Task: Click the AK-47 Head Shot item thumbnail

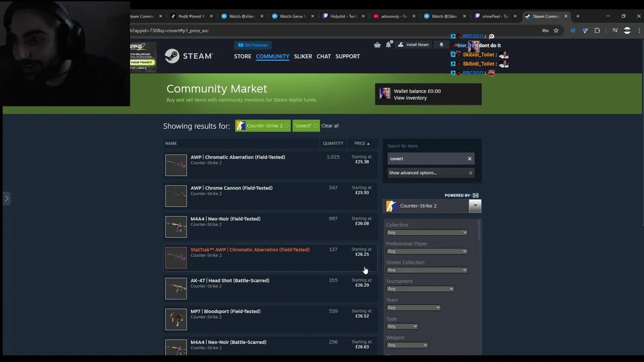Action: click(x=176, y=289)
